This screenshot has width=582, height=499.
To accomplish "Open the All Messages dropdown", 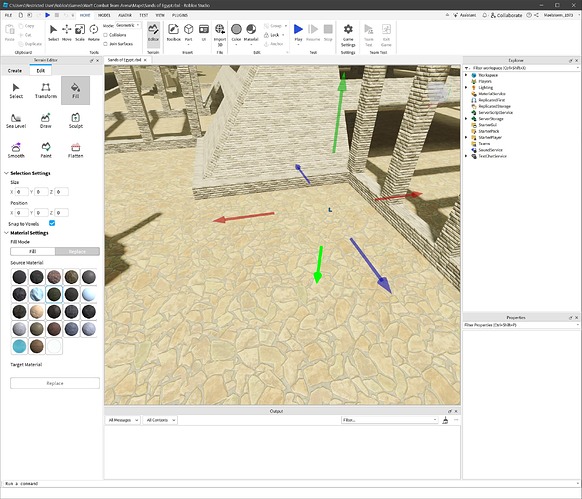I will click(123, 420).
